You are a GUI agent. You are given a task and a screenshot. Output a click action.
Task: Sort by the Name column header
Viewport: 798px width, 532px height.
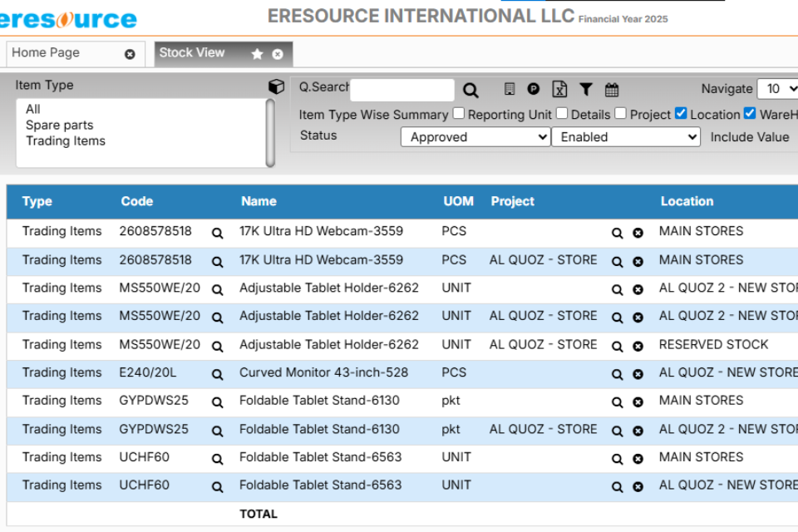(259, 201)
